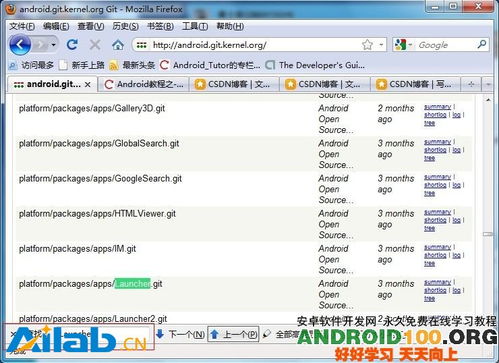Open the Android_Tutor的专栏 bookmark
Viewport: 499px width, 363px height.
210,65
